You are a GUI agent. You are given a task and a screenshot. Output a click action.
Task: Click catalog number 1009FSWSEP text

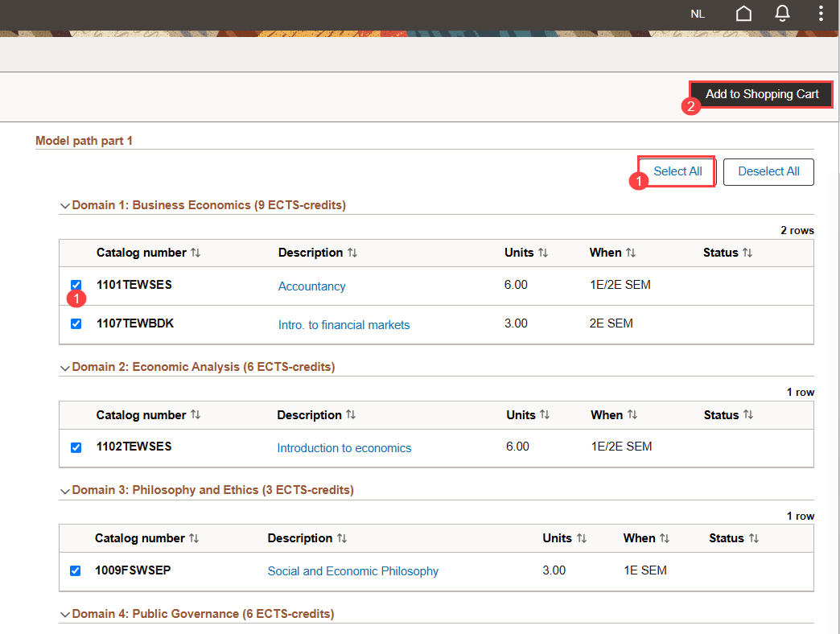pos(133,570)
